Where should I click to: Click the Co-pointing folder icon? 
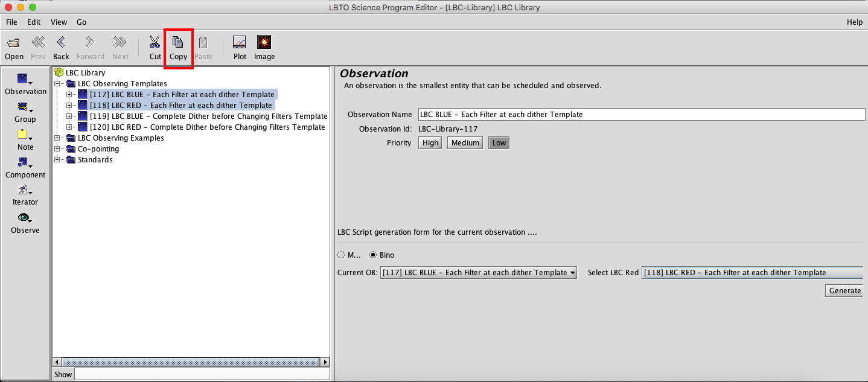pyautogui.click(x=71, y=148)
